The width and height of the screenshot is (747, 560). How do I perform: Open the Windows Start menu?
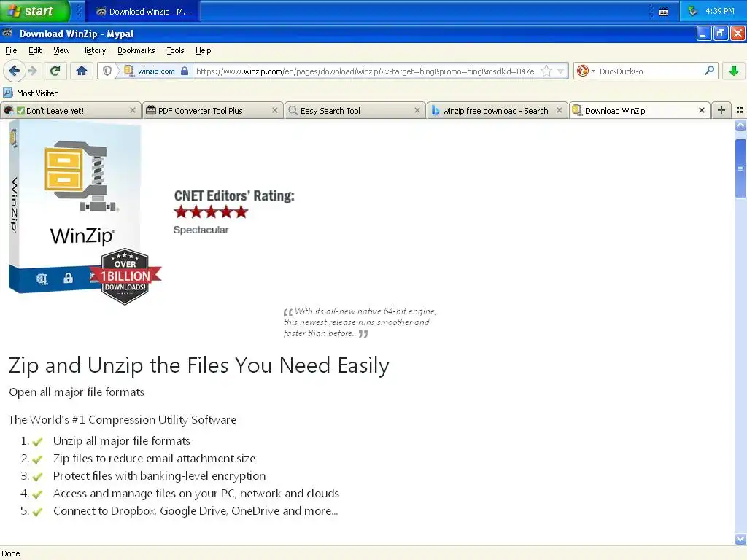(x=34, y=11)
